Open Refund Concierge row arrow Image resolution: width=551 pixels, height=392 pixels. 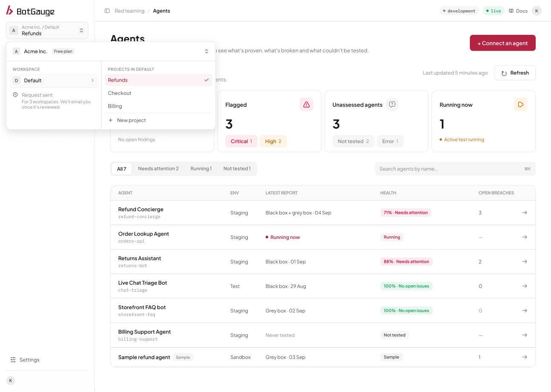[x=524, y=213]
